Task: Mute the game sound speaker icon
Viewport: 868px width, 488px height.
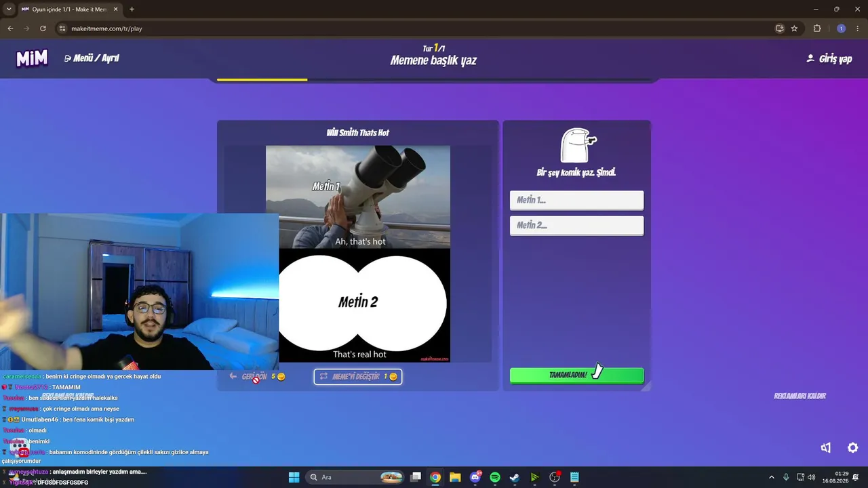Action: pyautogui.click(x=826, y=447)
